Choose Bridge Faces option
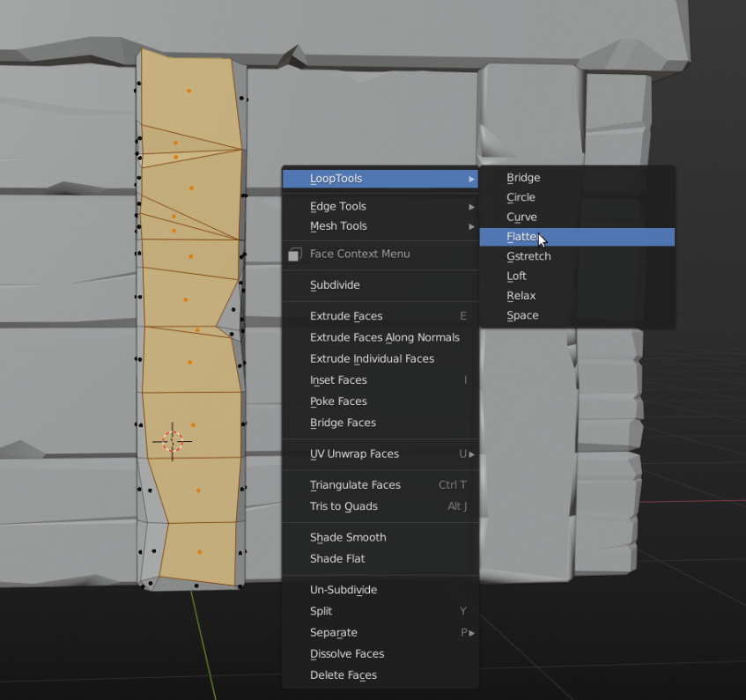The height and width of the screenshot is (700, 746). [x=380, y=423]
